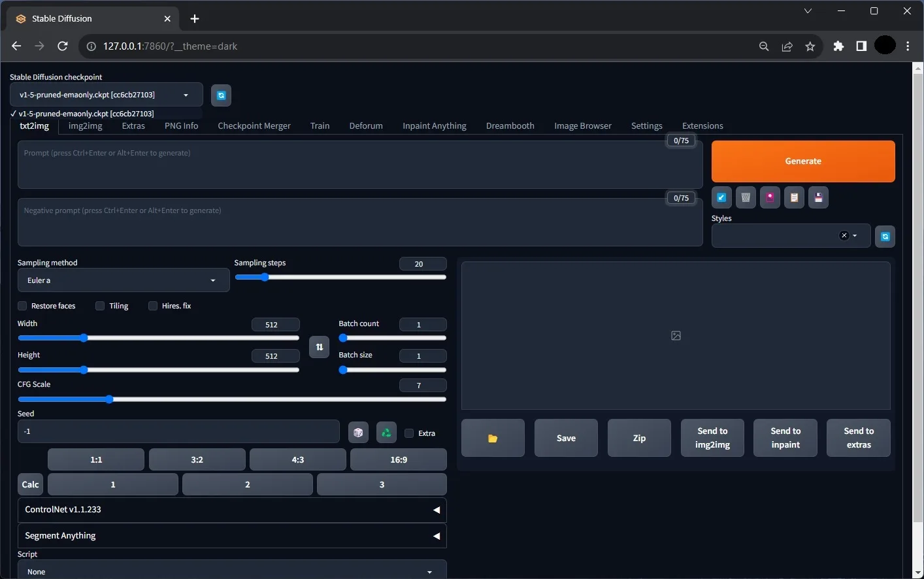The height and width of the screenshot is (579, 924).
Task: Open the Extensions tab
Action: coord(702,125)
